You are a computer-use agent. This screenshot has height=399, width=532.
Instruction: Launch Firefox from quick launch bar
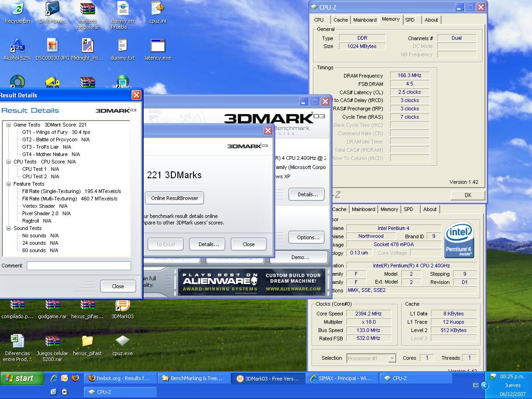(75, 378)
